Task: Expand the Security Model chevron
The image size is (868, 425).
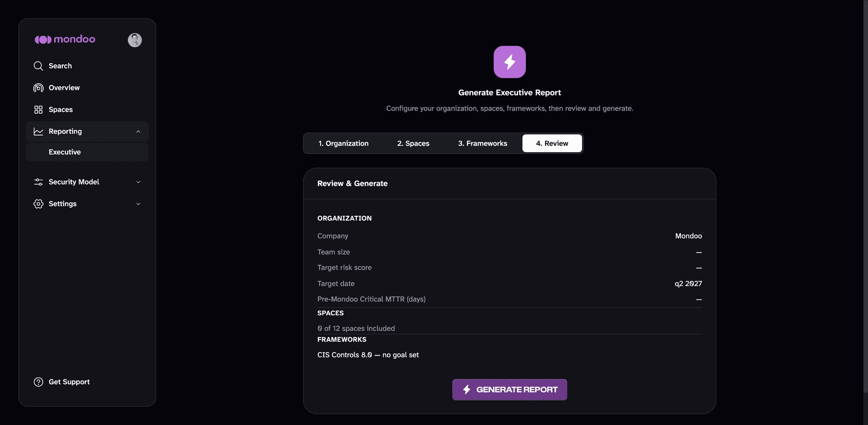Action: 138,182
